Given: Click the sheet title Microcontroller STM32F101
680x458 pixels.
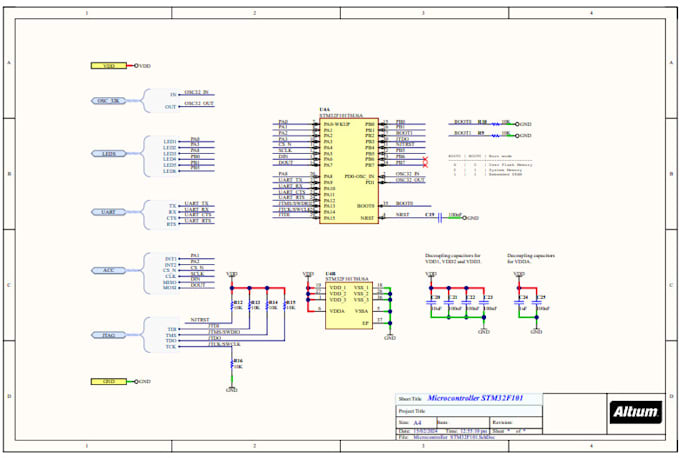Looking at the screenshot, I should [x=483, y=398].
